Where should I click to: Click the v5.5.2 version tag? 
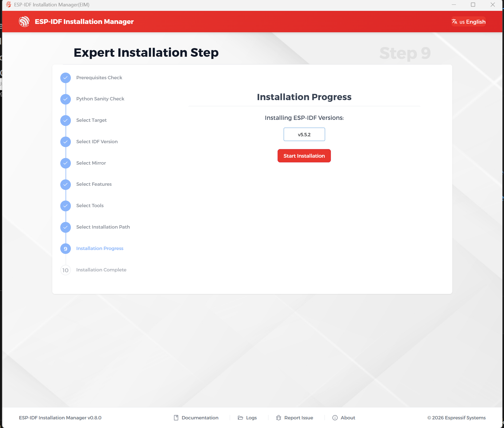[304, 134]
